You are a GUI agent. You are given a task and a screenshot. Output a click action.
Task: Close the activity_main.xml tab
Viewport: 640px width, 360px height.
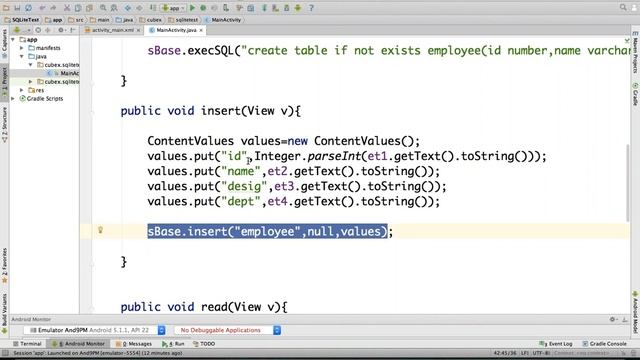139,30
